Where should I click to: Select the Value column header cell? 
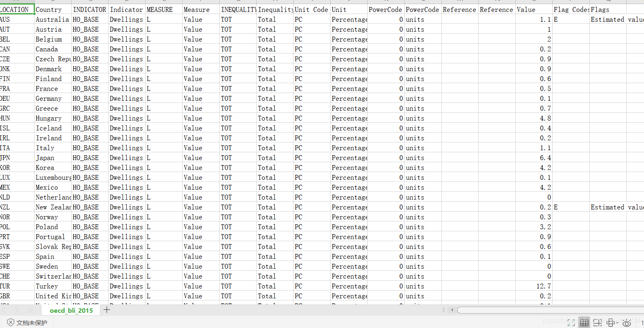click(x=534, y=9)
